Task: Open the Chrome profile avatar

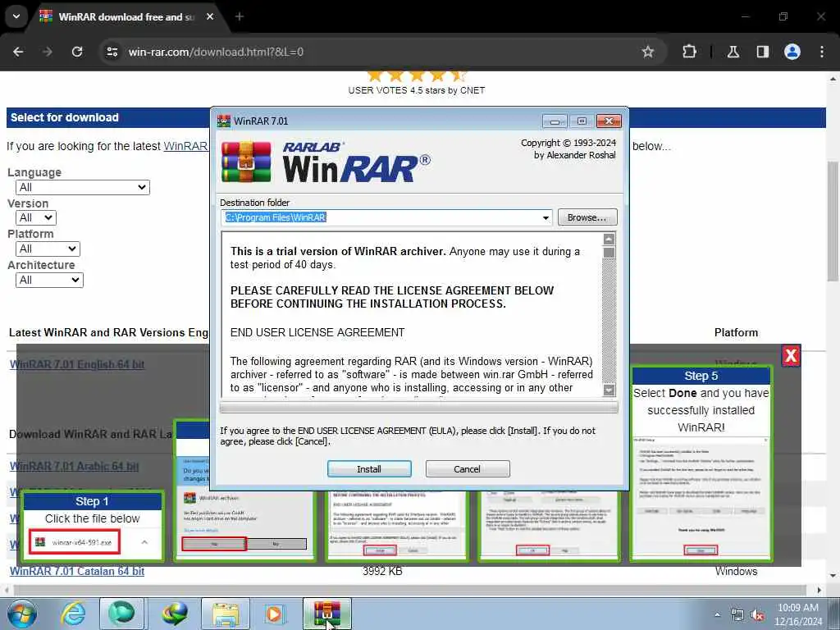Action: point(792,52)
